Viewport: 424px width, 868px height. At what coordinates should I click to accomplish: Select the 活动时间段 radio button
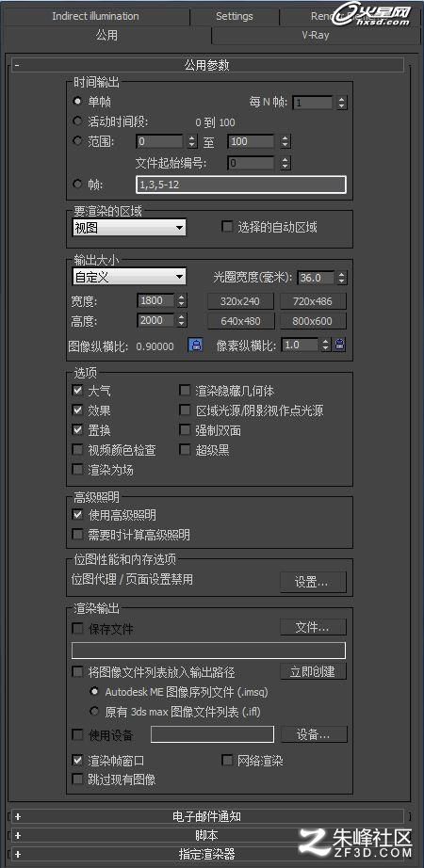(x=77, y=121)
